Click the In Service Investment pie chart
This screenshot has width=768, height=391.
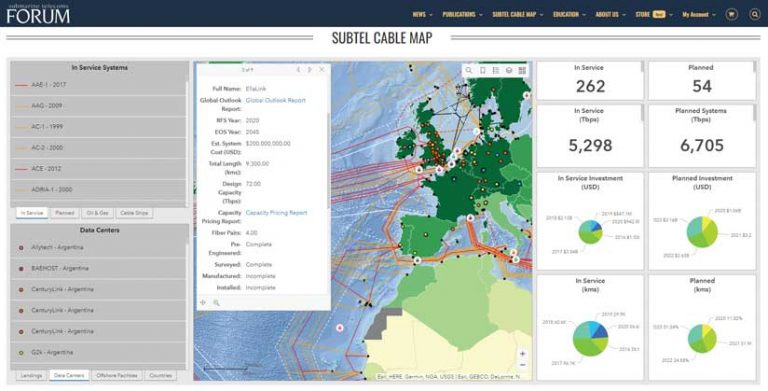(x=590, y=232)
